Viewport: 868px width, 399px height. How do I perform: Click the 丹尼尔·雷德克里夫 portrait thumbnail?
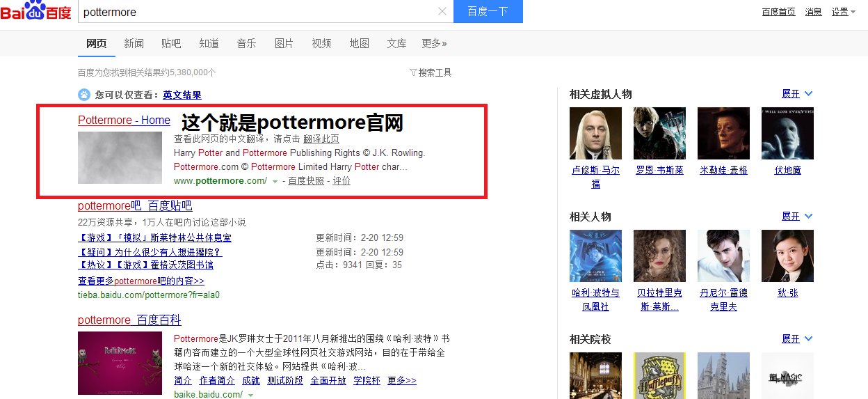(x=723, y=256)
